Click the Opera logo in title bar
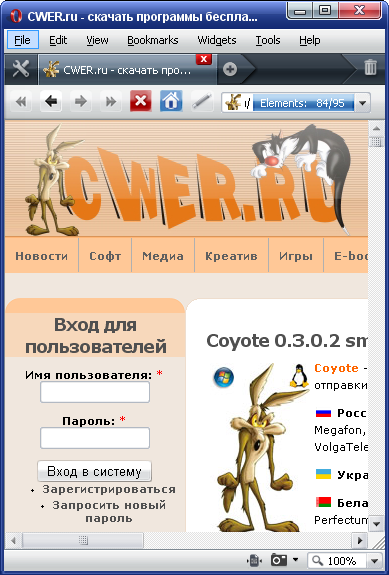The height and width of the screenshot is (575, 389). [15, 17]
